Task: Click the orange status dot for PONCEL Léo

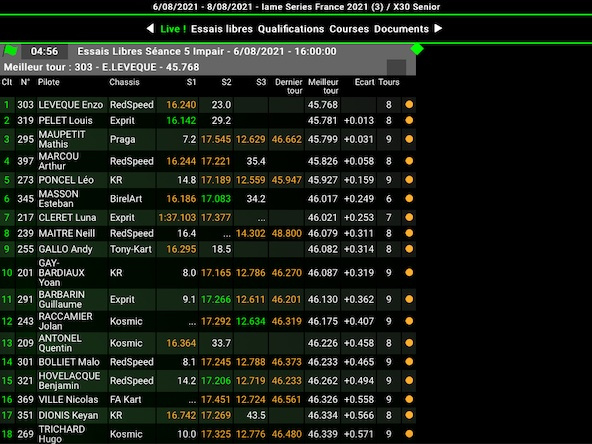Action: 409,180
